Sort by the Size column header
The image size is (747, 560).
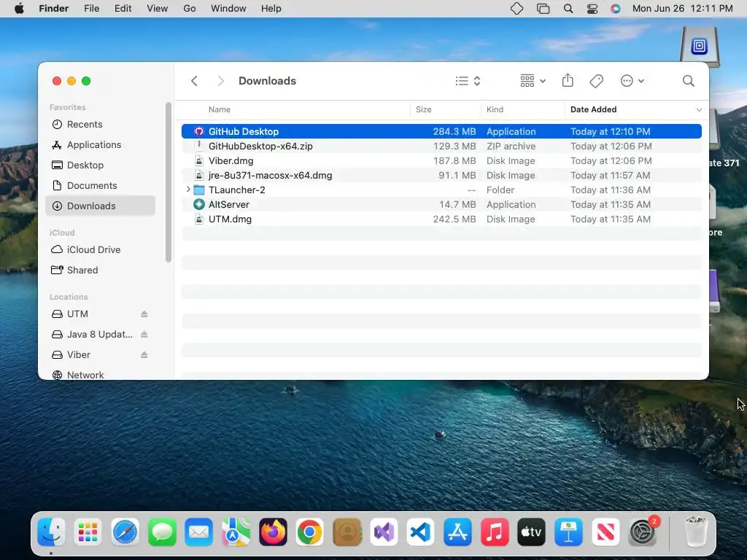click(x=424, y=109)
